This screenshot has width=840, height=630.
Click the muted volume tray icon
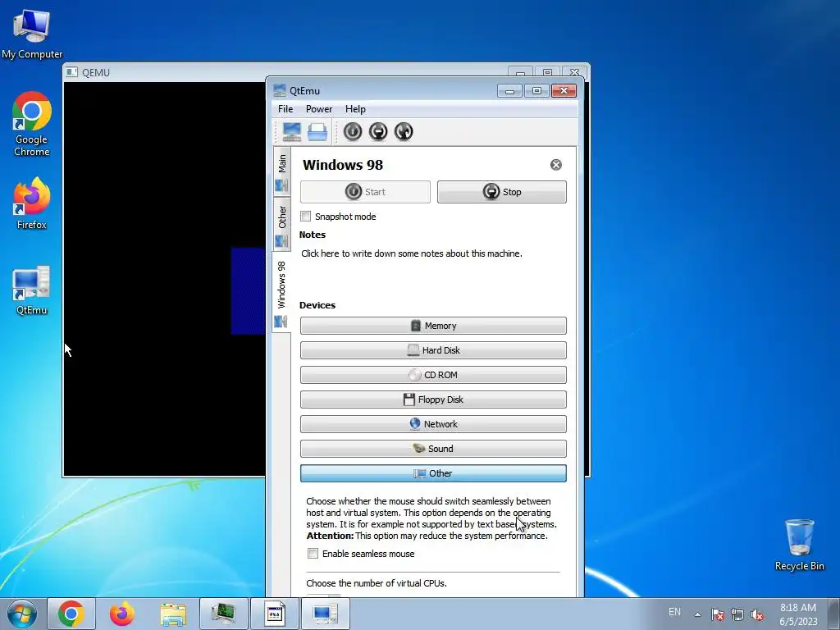point(757,614)
